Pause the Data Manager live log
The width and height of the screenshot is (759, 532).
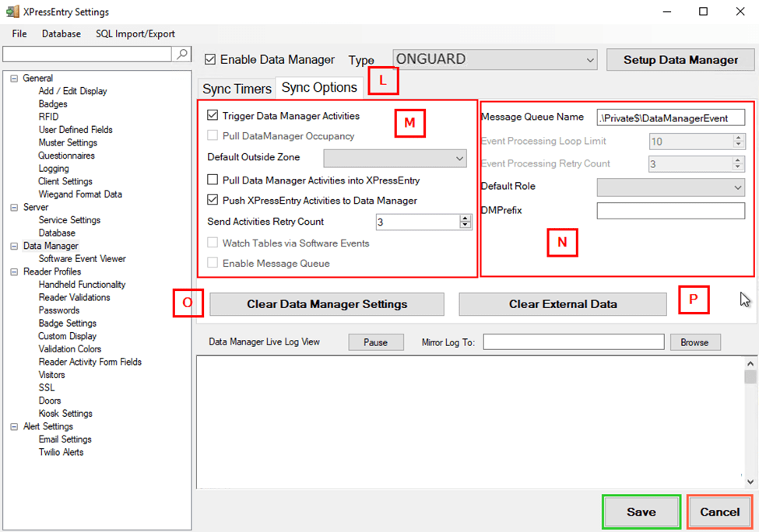[376, 342]
